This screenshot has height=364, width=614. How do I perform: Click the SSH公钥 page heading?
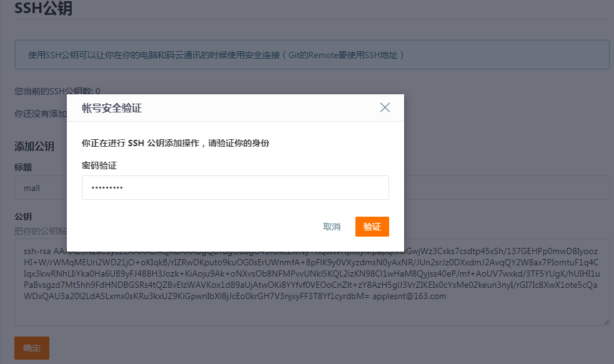click(x=44, y=8)
